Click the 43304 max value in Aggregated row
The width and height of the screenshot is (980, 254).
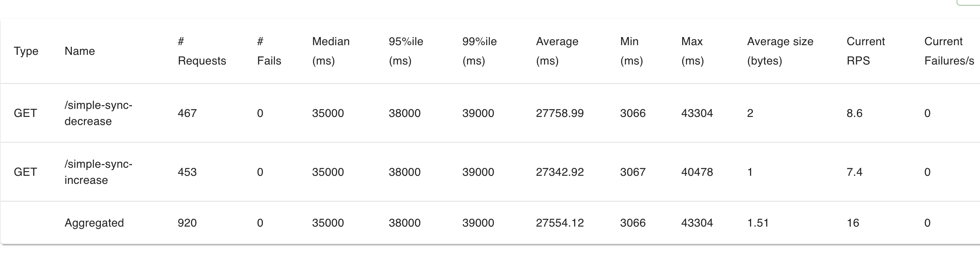(697, 223)
